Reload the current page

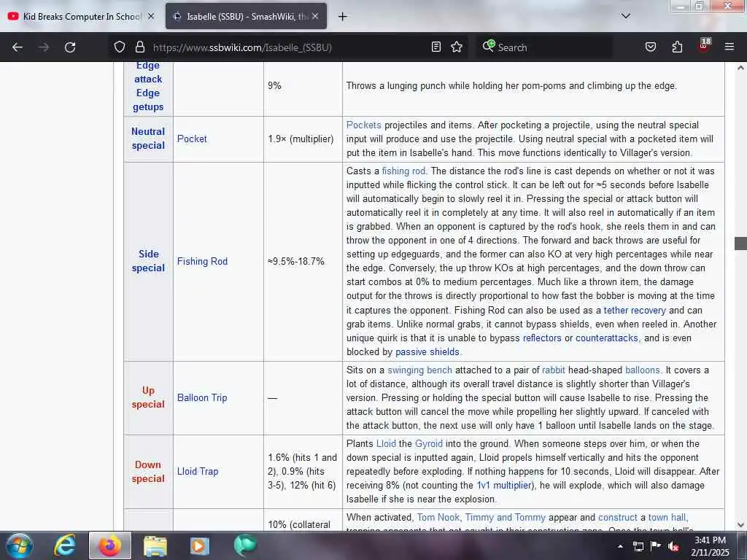[70, 47]
